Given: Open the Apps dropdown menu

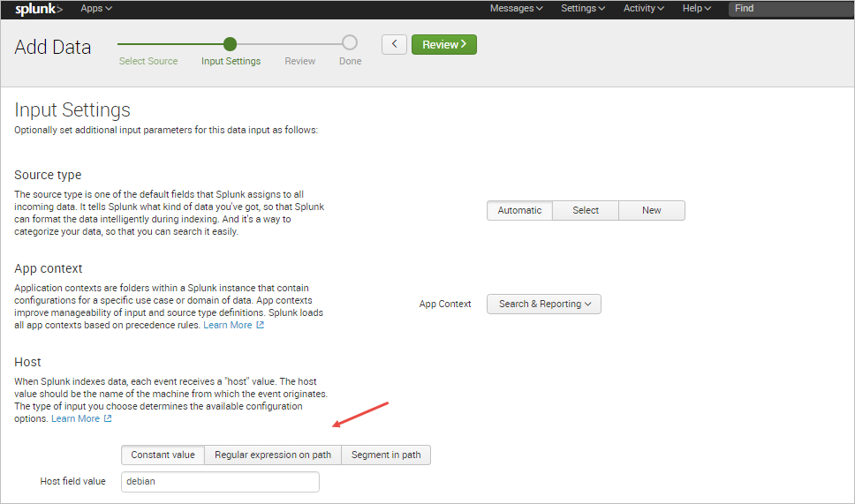Looking at the screenshot, I should point(96,9).
